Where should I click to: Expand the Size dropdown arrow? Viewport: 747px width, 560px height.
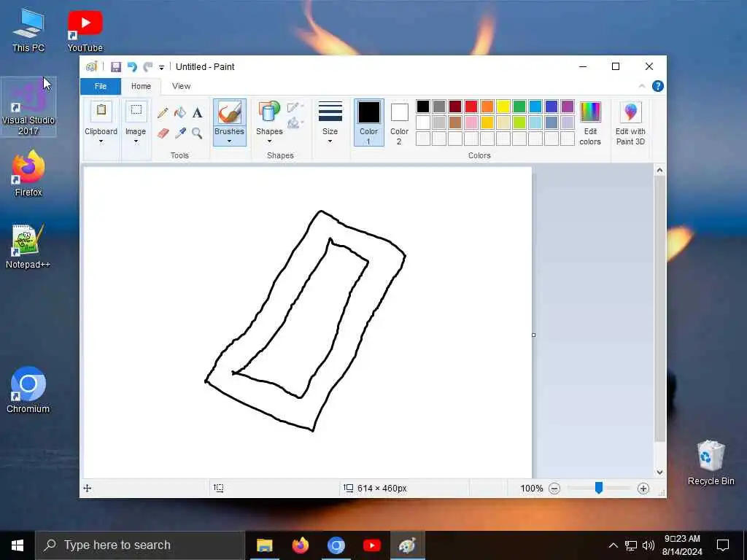(x=330, y=141)
